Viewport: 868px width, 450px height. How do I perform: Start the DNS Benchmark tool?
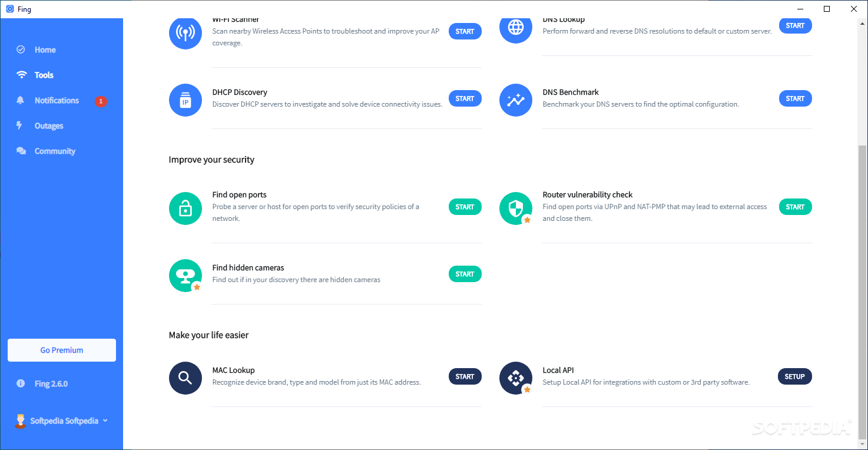[x=796, y=98]
